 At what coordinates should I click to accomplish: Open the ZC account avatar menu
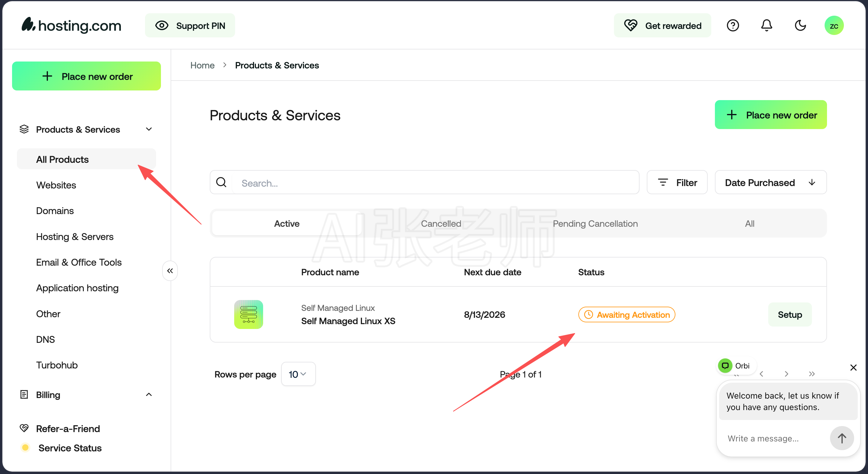pos(834,26)
